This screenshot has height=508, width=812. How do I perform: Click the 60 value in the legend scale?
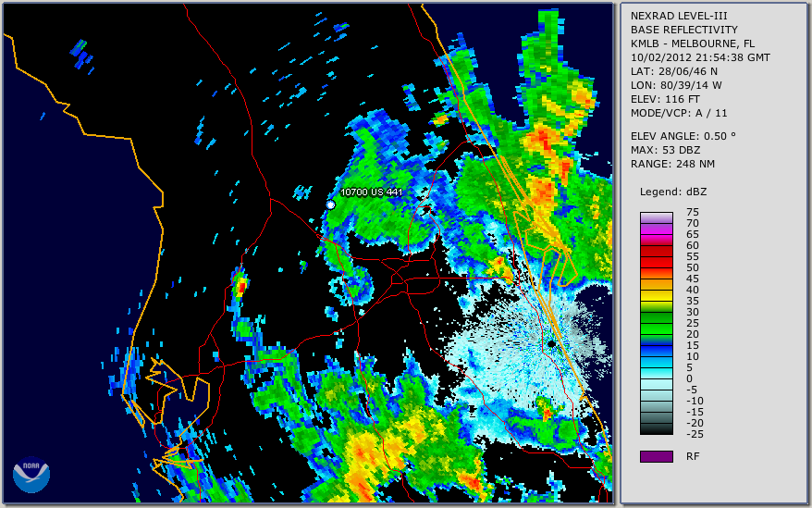[x=693, y=245]
